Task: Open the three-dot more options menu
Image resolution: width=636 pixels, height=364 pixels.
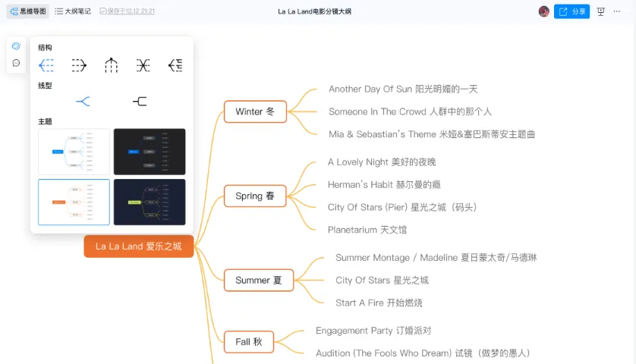Action: tap(616, 11)
